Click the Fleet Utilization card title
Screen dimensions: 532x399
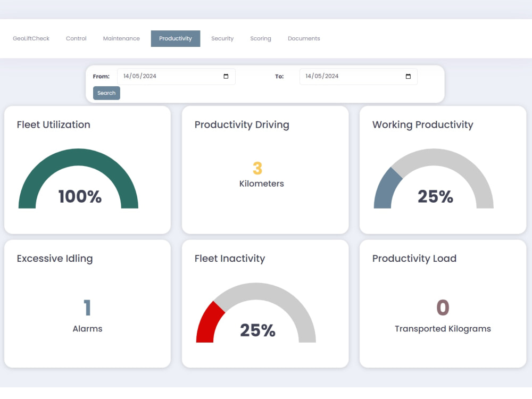tap(54, 124)
